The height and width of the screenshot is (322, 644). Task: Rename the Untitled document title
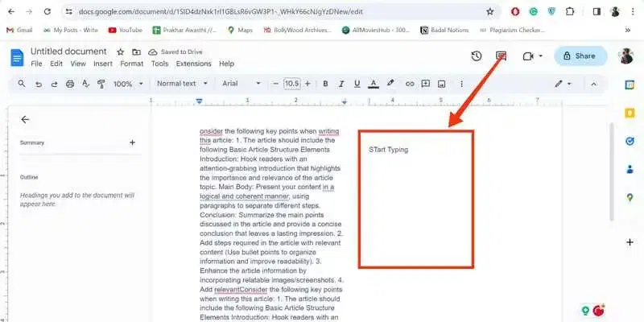[x=68, y=52]
